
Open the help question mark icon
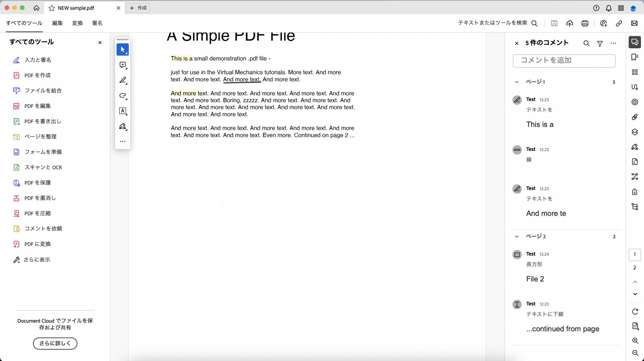[596, 8]
